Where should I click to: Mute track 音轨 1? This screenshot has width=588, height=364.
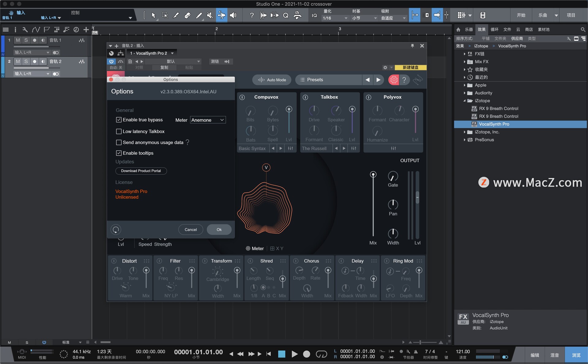(x=18, y=40)
